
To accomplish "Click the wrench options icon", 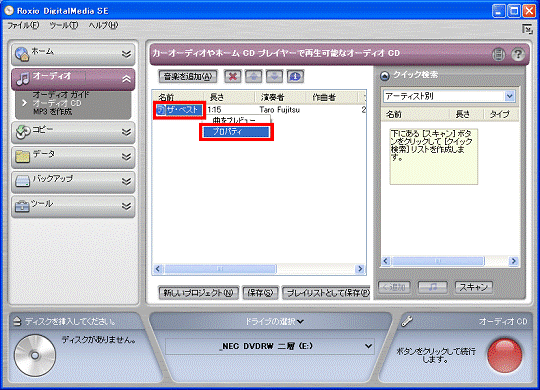I will tap(407, 321).
